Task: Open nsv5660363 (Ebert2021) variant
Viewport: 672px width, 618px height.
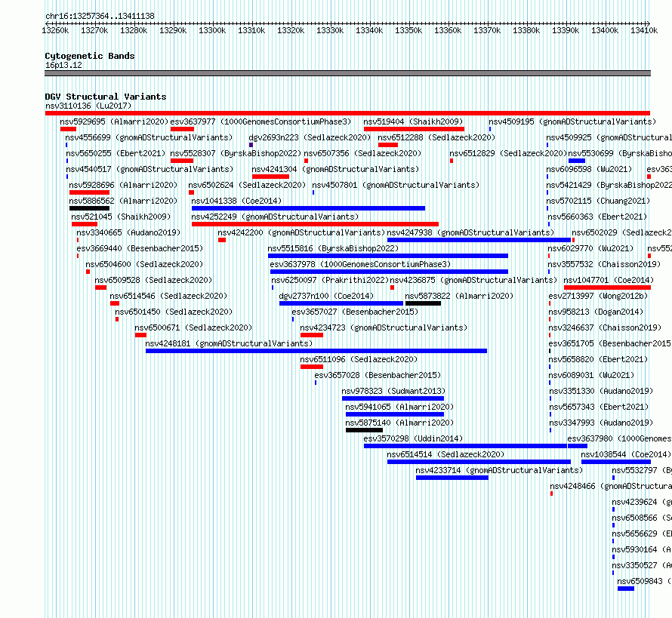Action: 597,217
